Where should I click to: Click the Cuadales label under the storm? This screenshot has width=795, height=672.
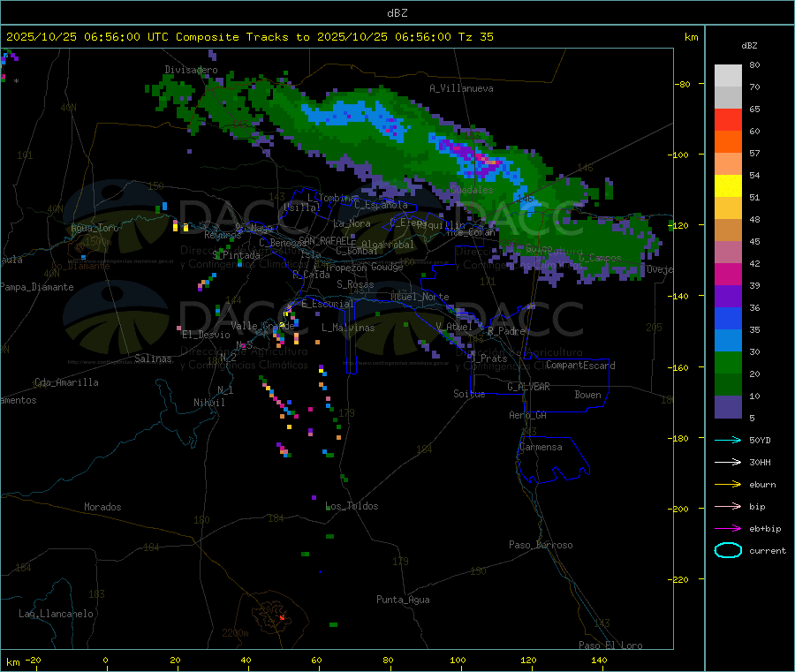click(472, 190)
